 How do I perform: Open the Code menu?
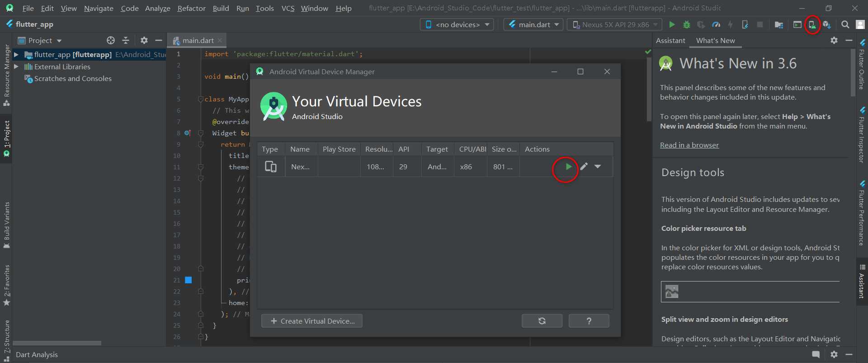point(130,8)
